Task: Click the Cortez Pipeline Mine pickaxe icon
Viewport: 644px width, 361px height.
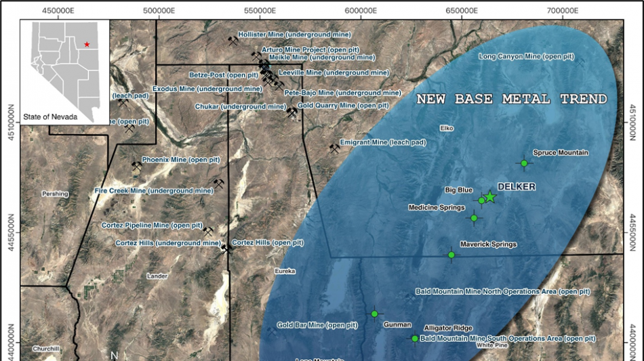Action: [x=207, y=231]
